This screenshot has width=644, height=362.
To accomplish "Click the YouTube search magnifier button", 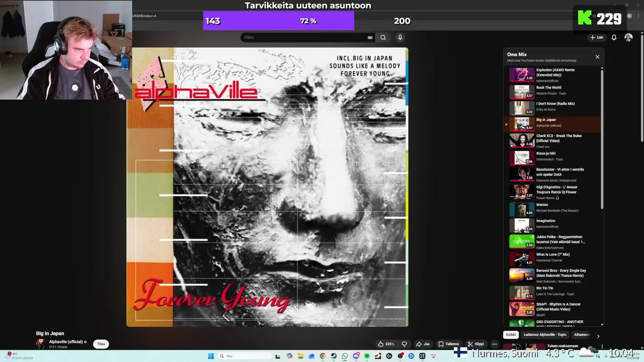I will (x=383, y=37).
